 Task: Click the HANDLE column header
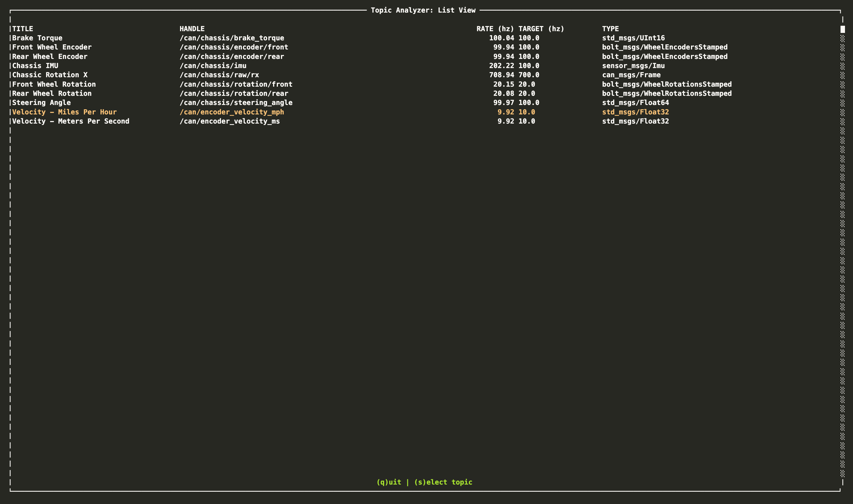(x=192, y=29)
